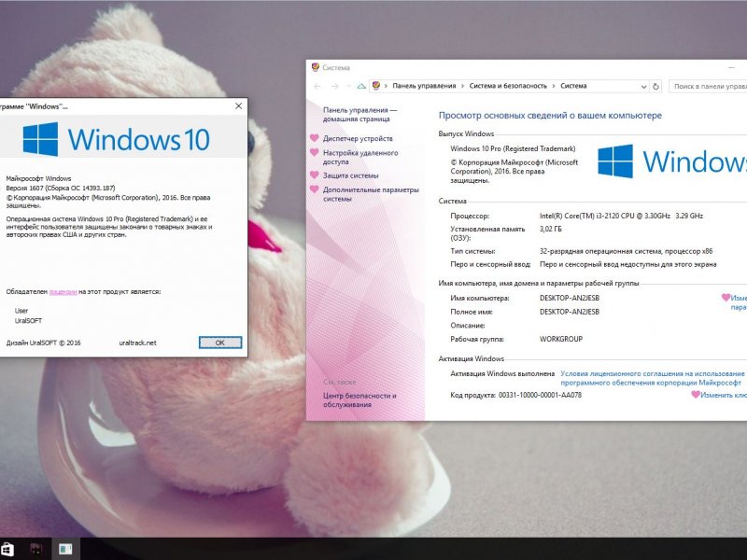Focus the Control Panel search field
Screen dimensions: 747x560
coord(708,86)
